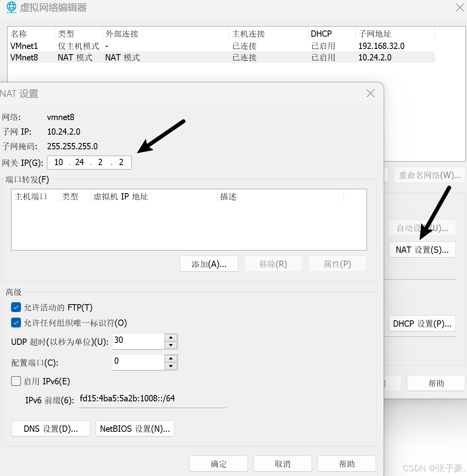This screenshot has height=476, width=467.
Task: Click the upper 类型 header beside 外部连接
Action: point(79,34)
